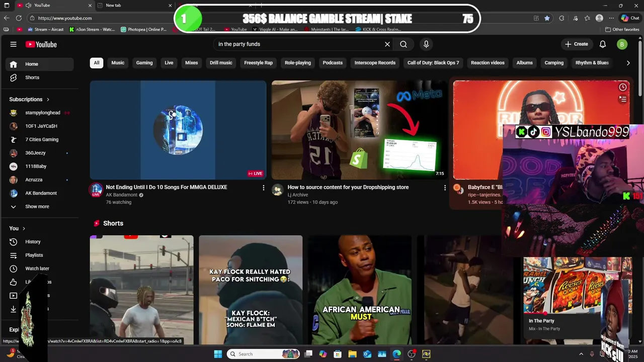Click Lj Archive channel avatar
644x362 pixels.
coord(277,190)
